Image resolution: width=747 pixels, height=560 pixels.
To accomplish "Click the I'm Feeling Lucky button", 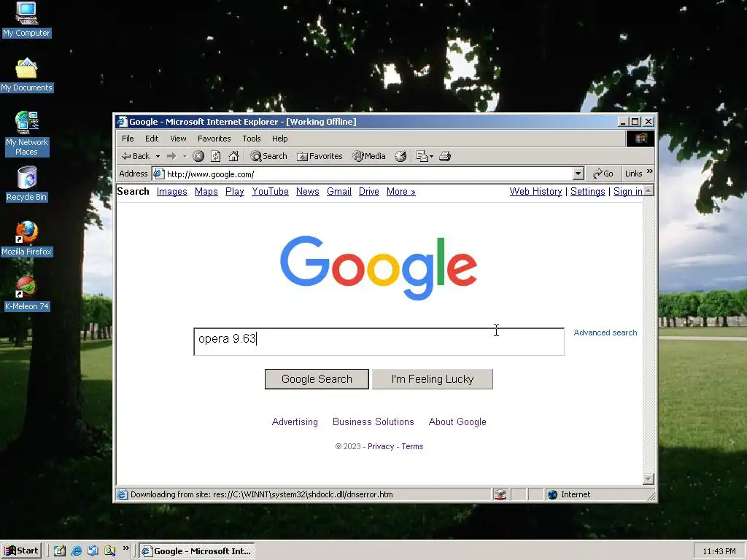I will point(433,379).
